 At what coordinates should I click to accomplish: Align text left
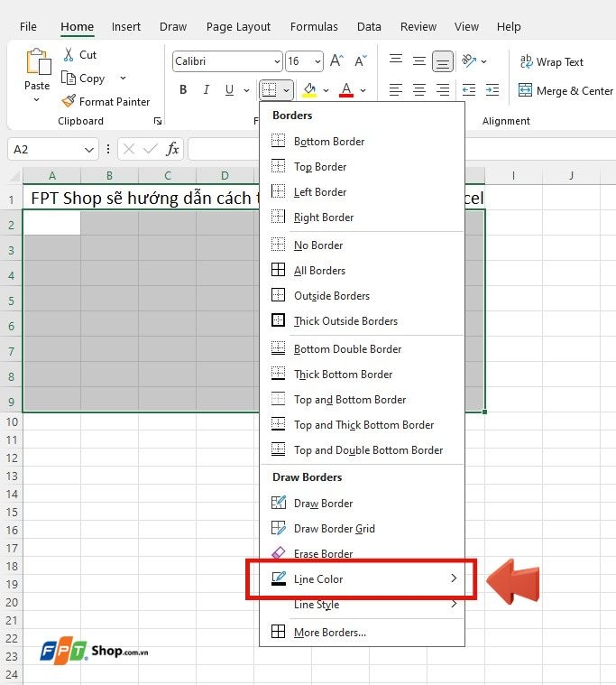coord(396,90)
